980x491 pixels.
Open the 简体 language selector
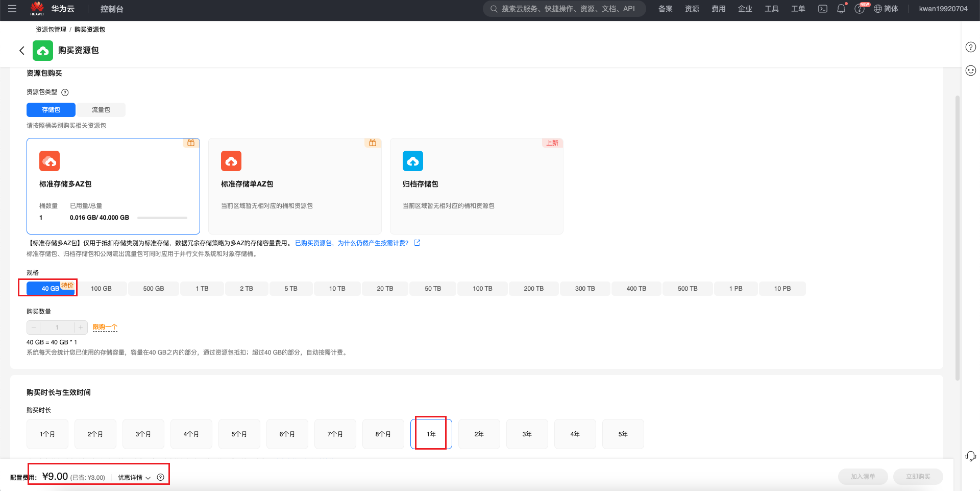tap(886, 9)
